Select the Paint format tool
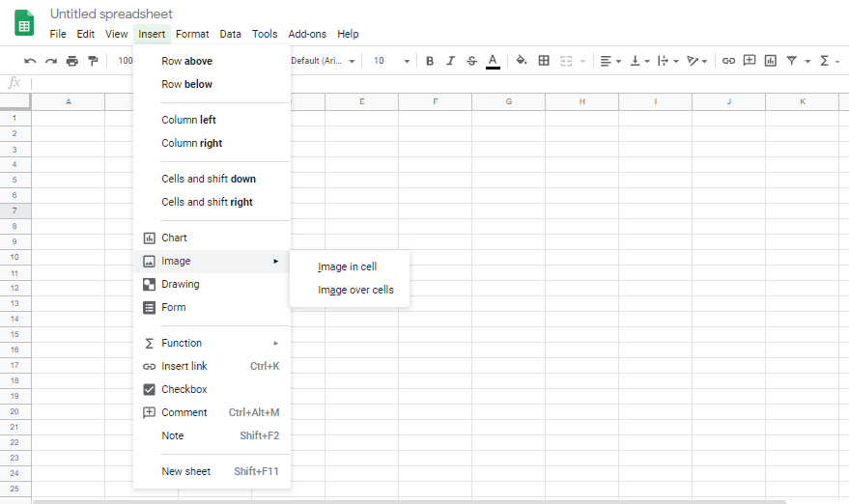Viewport: 849px width, 504px height. (93, 61)
